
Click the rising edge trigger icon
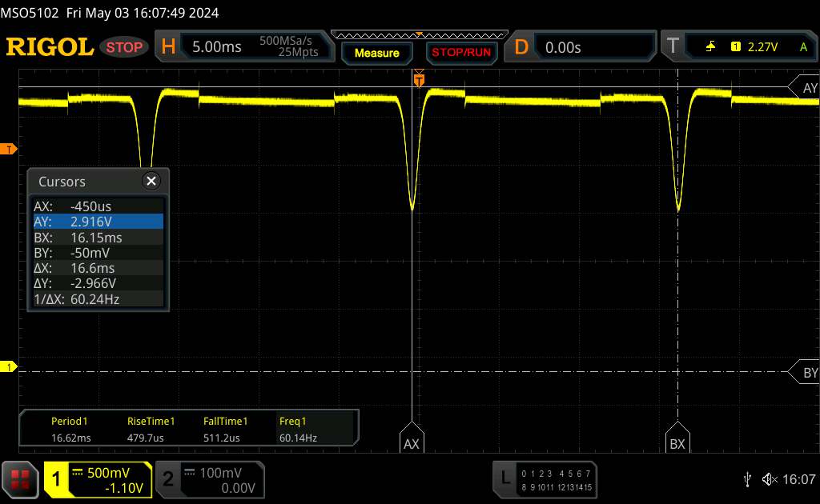click(x=710, y=47)
